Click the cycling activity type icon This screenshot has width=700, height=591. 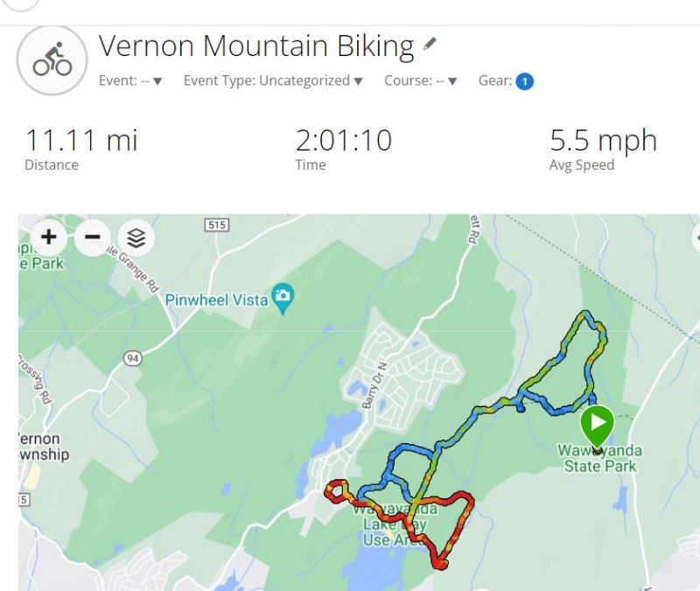[52, 60]
